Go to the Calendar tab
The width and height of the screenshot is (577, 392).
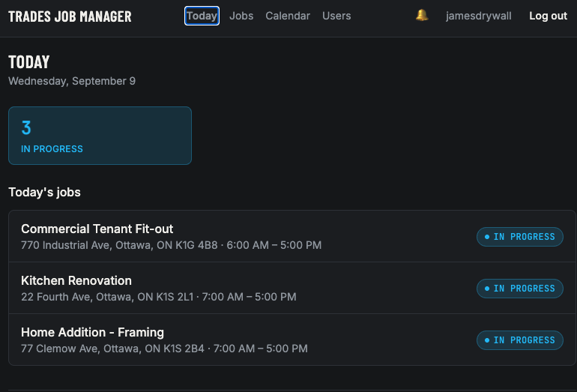(288, 16)
